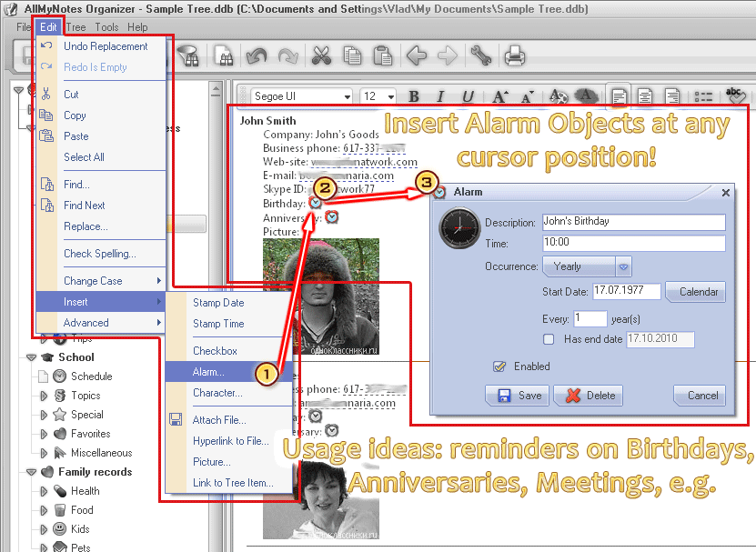Expand the Topics tree node

pos(44,396)
